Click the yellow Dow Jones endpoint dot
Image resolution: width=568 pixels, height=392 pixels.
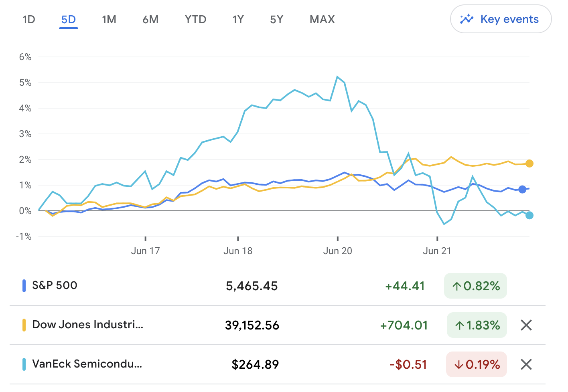(x=529, y=164)
